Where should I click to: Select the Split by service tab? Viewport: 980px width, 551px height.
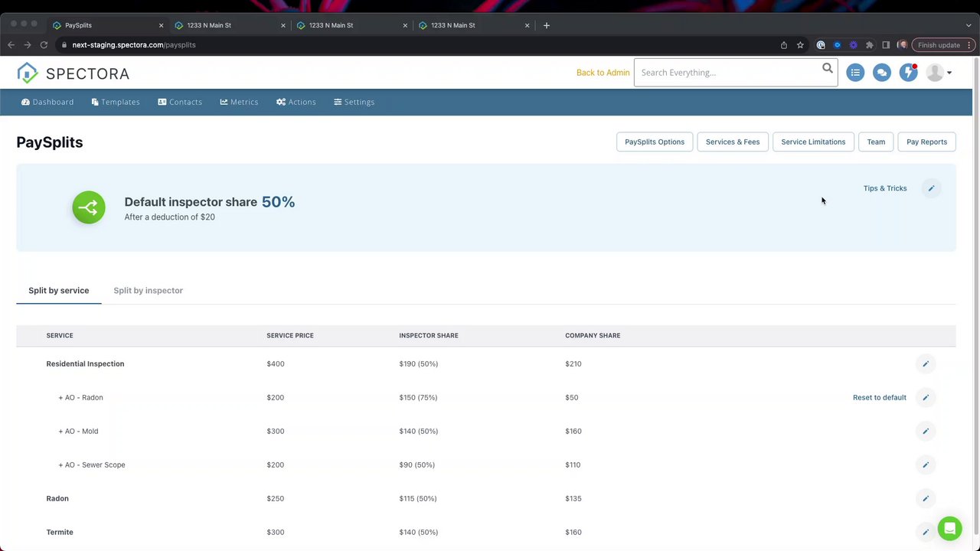[x=59, y=291]
